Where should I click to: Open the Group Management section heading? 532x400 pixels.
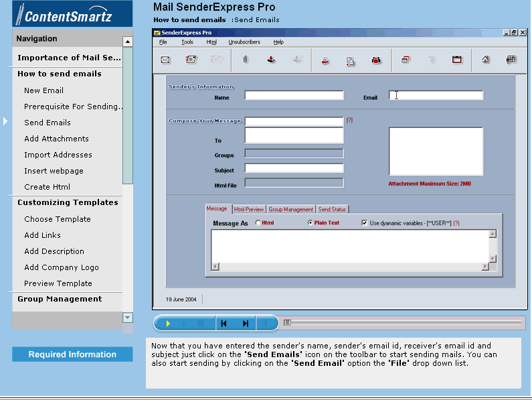60,299
